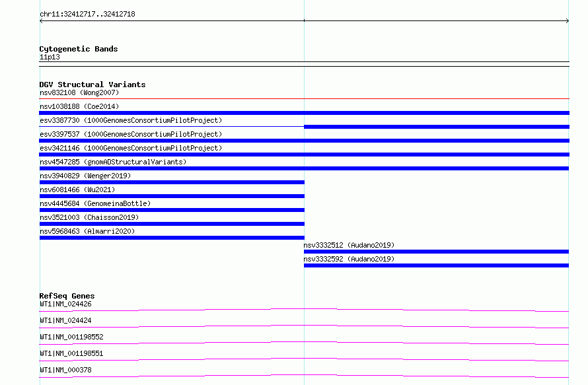Screen dimensions: 588x385
Task: Click the chr11:32412717..32412718 coordinate label
Action: [87, 14]
